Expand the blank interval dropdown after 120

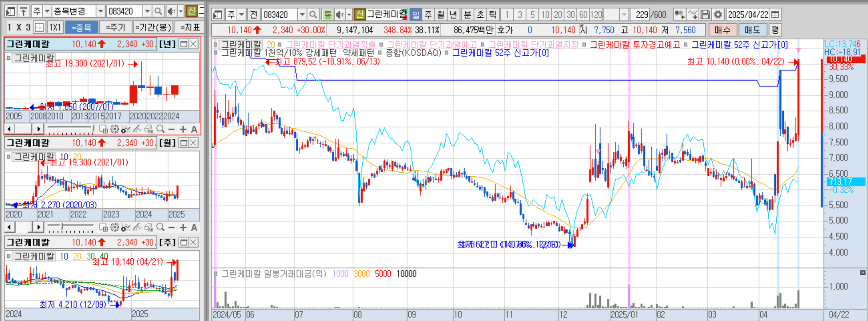(x=624, y=15)
